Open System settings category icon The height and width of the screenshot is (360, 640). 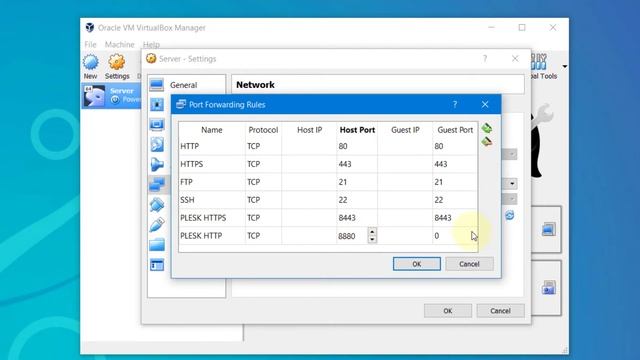click(x=157, y=104)
